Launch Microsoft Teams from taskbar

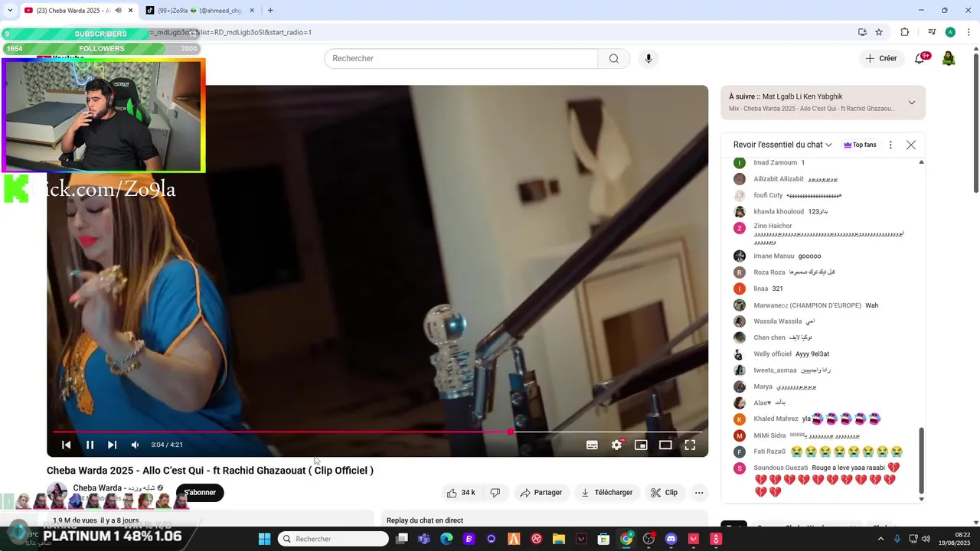(x=424, y=539)
